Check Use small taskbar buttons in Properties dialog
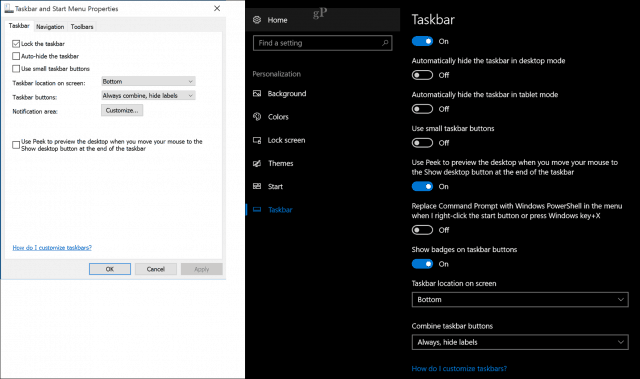Screen dimensions: 640x379 16,69
